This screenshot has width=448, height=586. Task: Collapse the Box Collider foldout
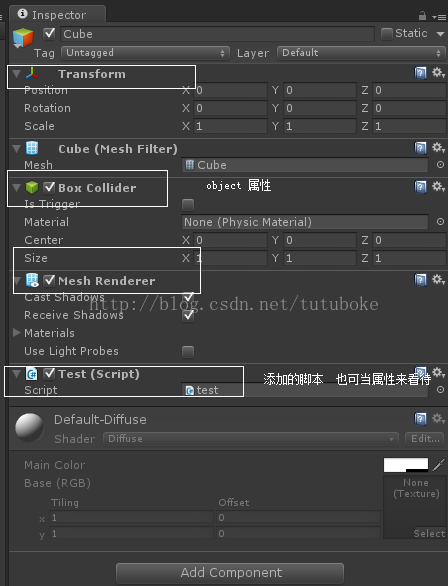(16, 188)
